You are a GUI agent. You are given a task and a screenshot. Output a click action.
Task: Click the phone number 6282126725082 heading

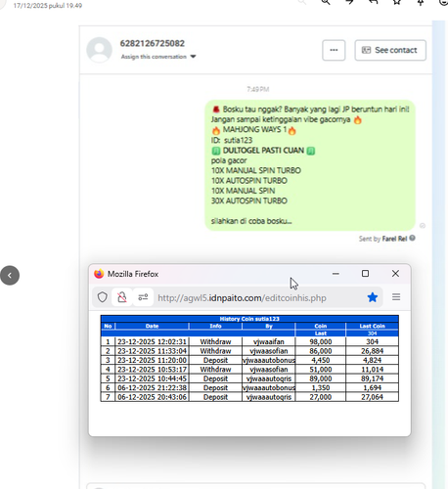point(153,43)
